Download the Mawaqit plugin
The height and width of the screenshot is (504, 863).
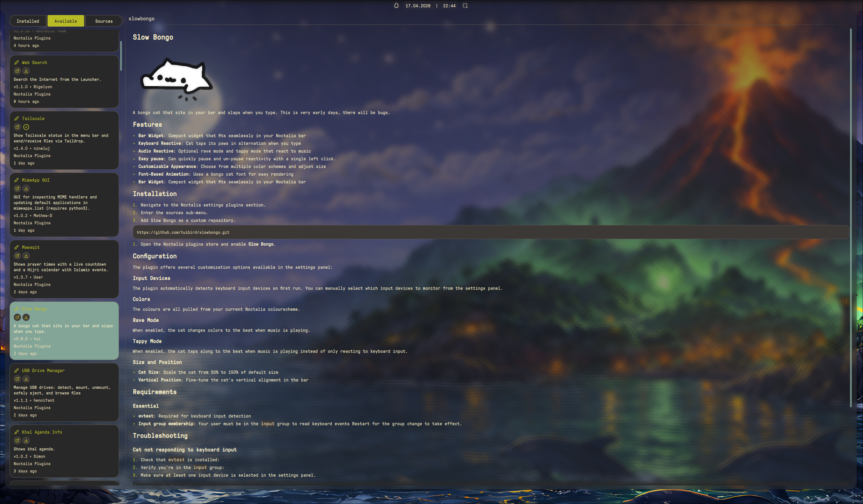pyautogui.click(x=26, y=256)
